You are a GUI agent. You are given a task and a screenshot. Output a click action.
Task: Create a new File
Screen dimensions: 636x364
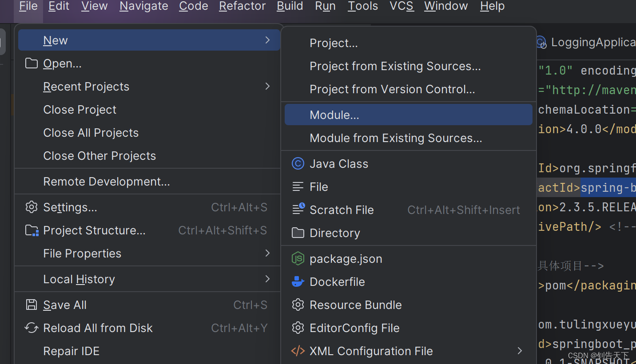coord(409,187)
